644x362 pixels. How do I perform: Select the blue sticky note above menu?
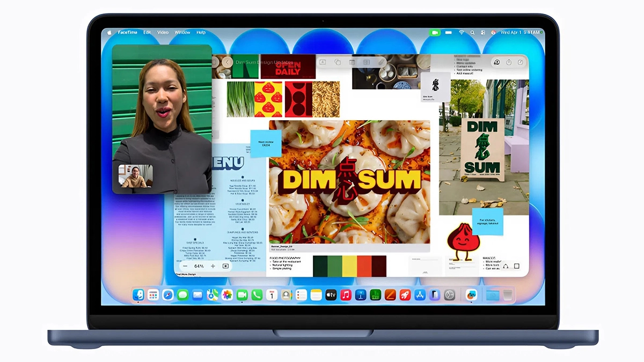coord(266,144)
